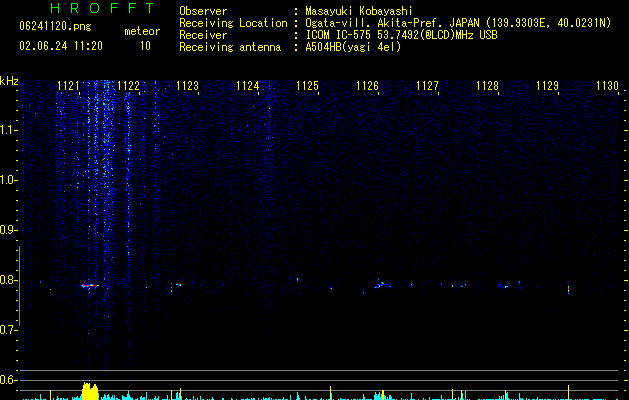Click the 1129 time axis label
The image size is (629, 400).
[547, 86]
